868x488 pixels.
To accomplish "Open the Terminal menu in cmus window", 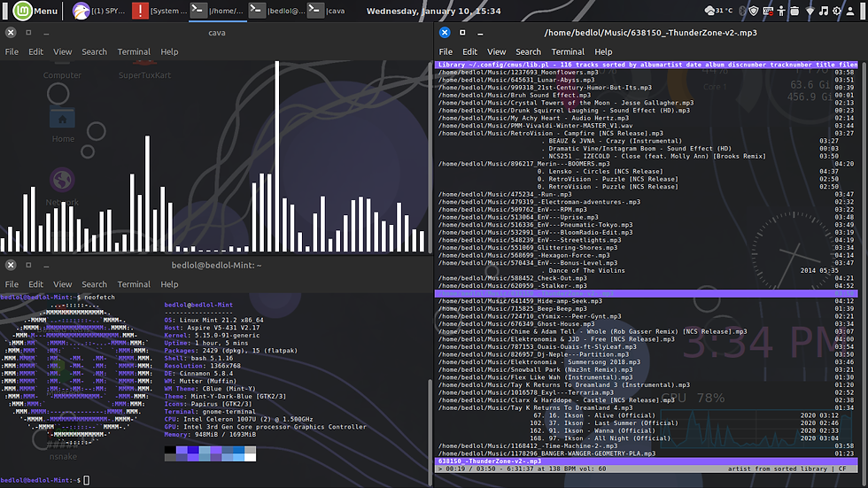I will [568, 52].
